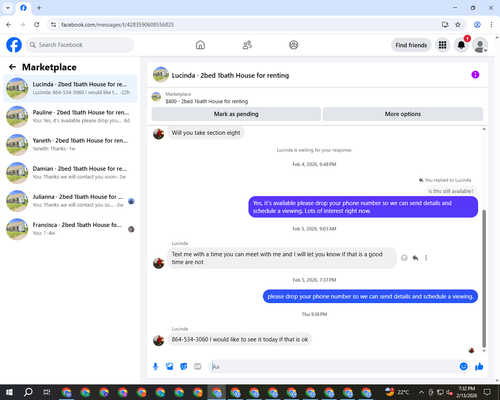Click More options button

click(403, 114)
